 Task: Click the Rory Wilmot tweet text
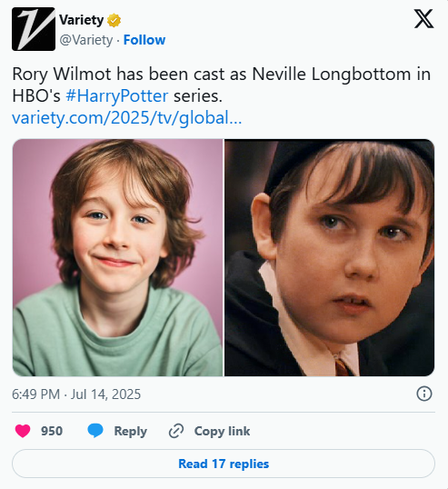pyautogui.click(x=222, y=85)
